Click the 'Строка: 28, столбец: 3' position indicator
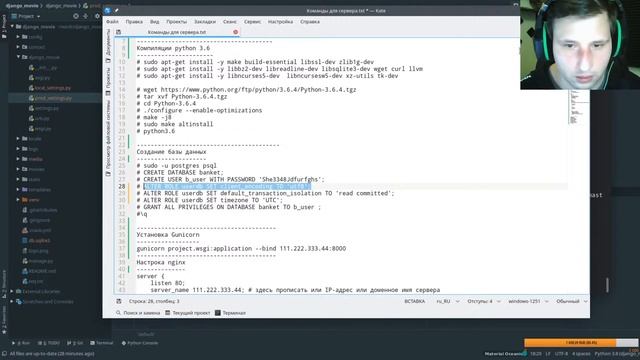 154,301
